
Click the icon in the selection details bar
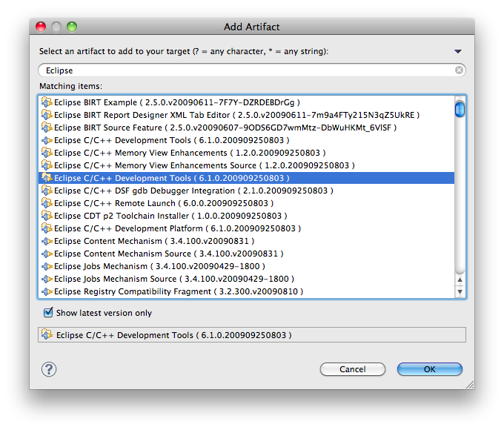47,334
